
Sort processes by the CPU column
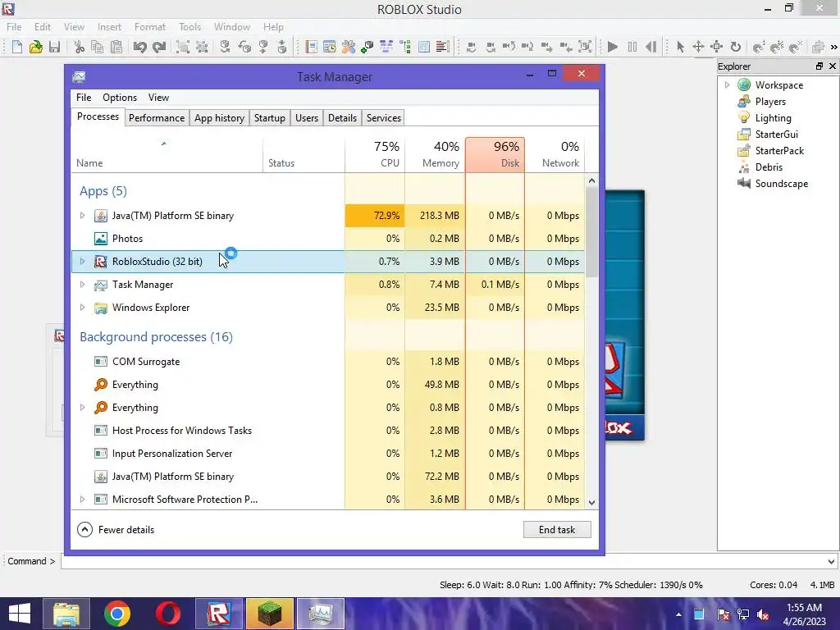tap(375, 155)
